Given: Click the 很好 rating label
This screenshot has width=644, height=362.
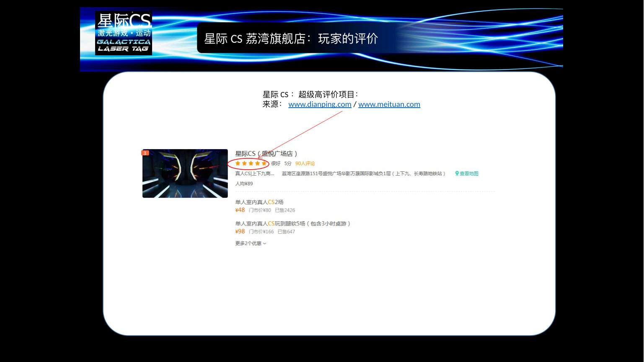Looking at the screenshot, I should coord(276,163).
